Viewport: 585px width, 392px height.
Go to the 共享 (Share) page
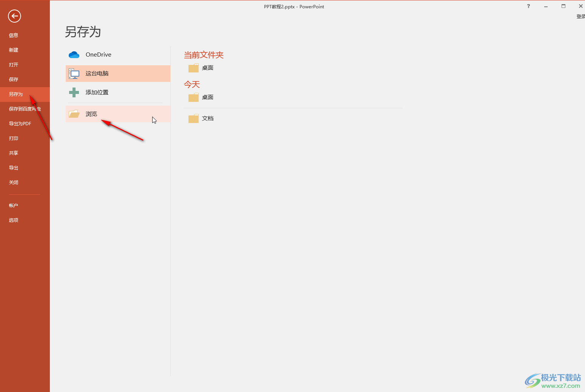(14, 153)
